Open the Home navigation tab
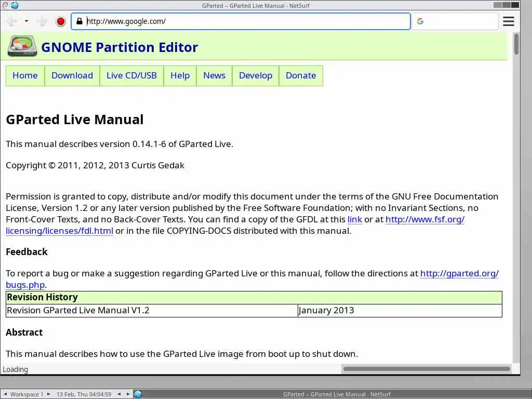 tap(25, 76)
